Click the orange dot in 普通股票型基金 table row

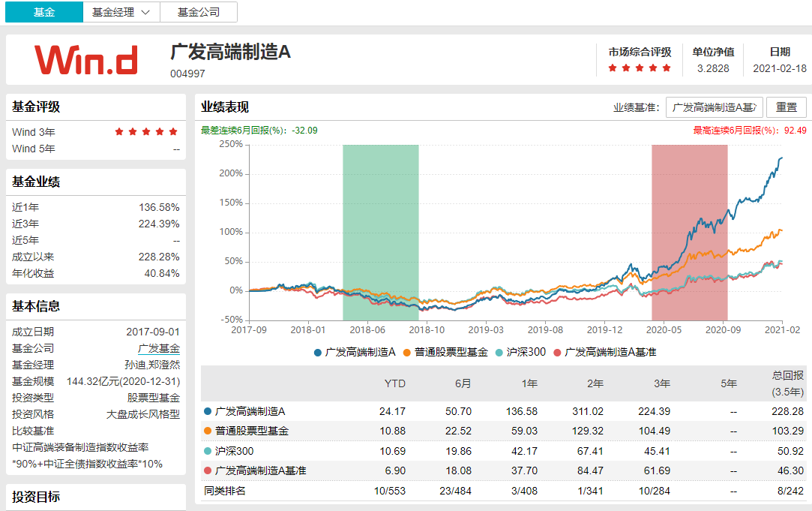208,431
